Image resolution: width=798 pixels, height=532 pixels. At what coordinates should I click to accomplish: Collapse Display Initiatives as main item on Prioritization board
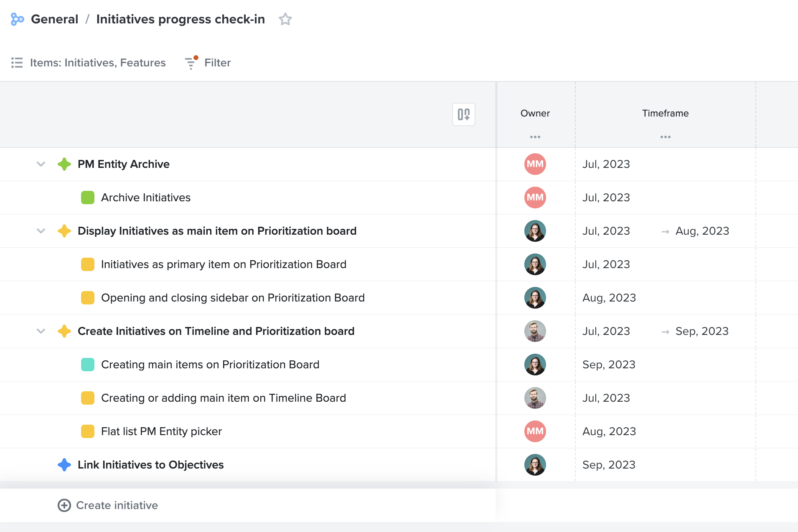click(41, 231)
